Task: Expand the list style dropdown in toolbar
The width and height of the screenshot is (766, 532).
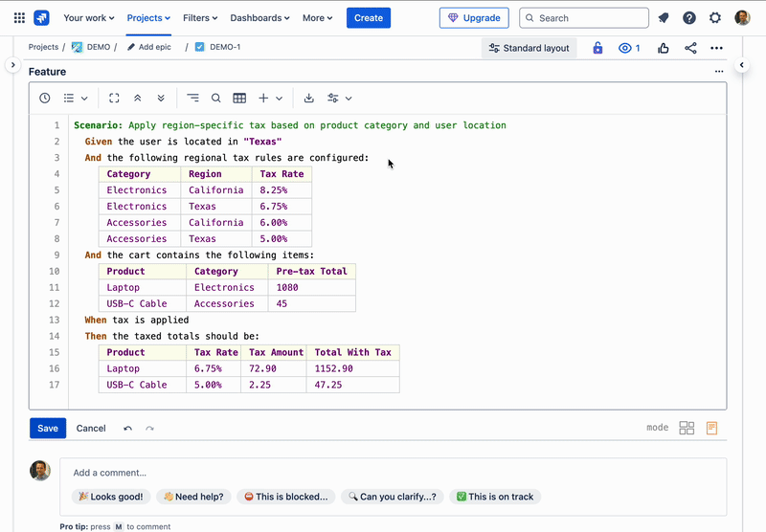Action: (76, 98)
